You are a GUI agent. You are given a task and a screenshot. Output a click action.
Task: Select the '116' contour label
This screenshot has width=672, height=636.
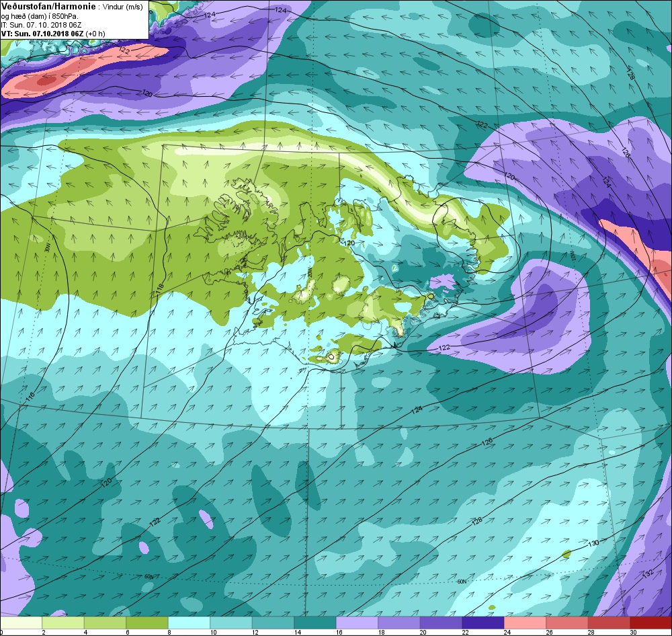(x=30, y=397)
